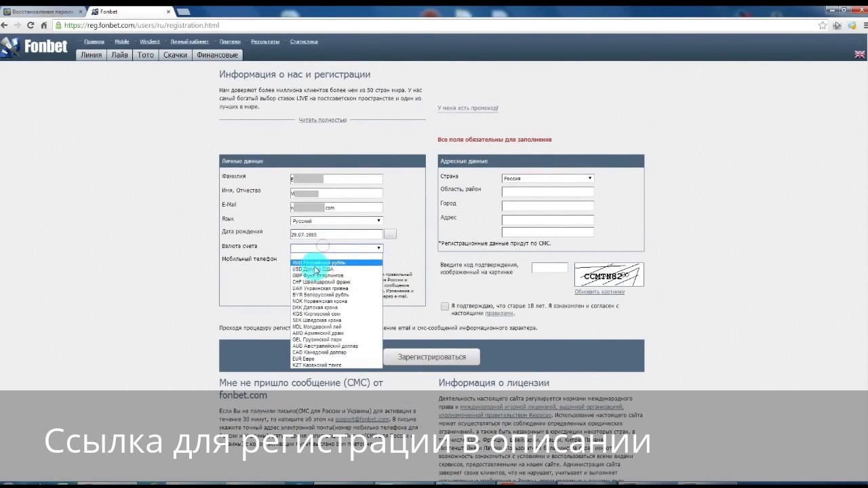Click the Зарегистрироваться button
868x488 pixels.
point(432,357)
